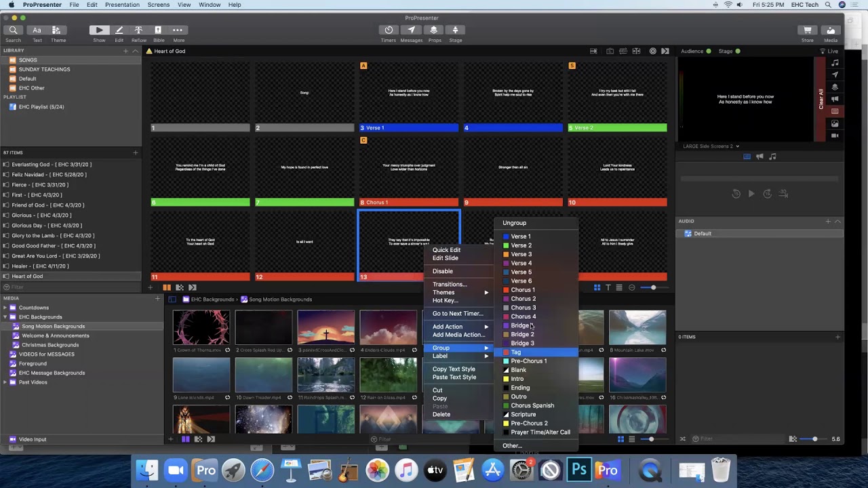Screen dimensions: 868x488
Task: Click Quick Edit in context menu
Action: point(446,250)
